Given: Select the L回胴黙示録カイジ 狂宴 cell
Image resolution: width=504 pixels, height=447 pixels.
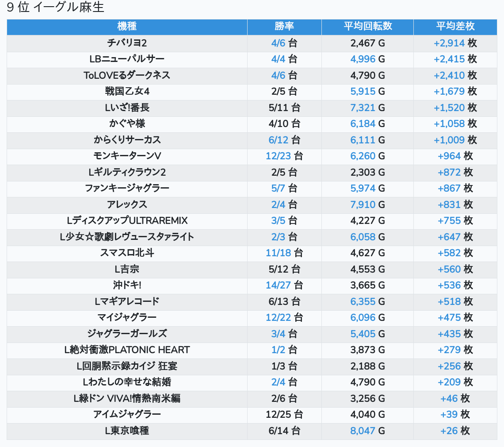Looking at the screenshot, I should pos(127,366).
